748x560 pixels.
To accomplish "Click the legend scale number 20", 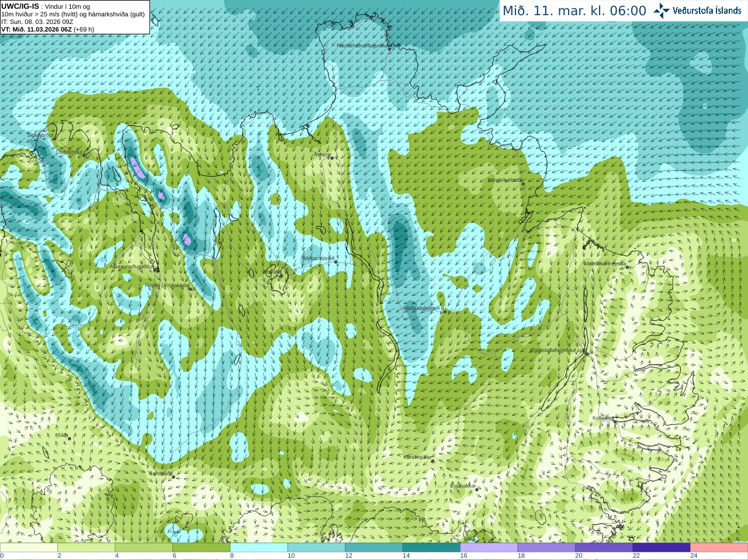I will 579,556.
